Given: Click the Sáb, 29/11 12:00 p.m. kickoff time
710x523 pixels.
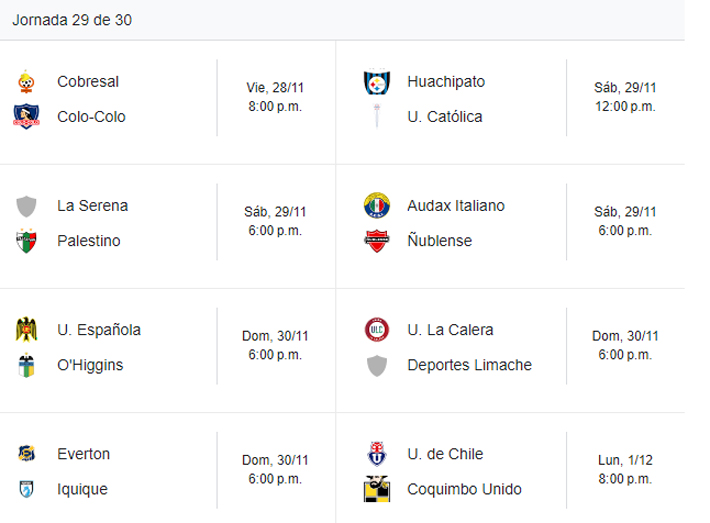Looking at the screenshot, I should 624,97.
